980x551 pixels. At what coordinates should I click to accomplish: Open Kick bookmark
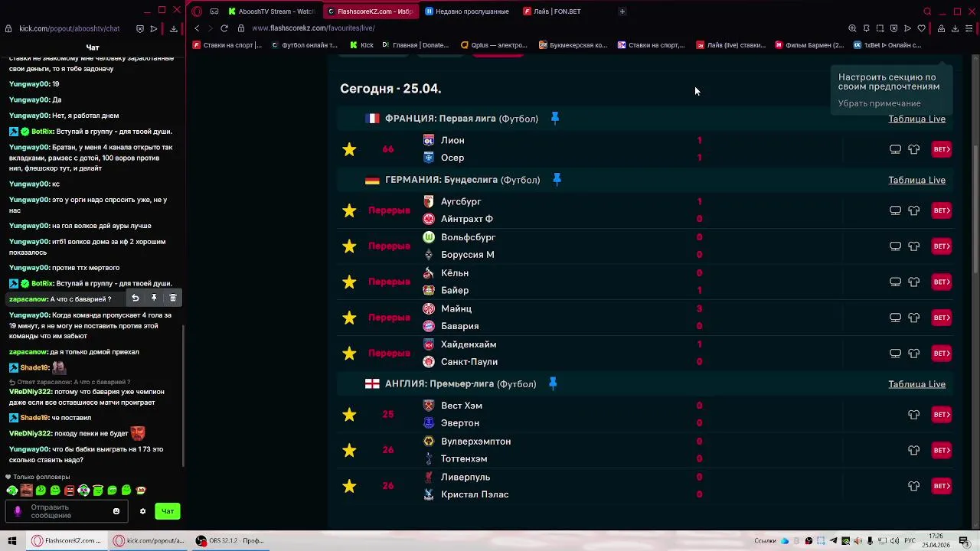362,45
